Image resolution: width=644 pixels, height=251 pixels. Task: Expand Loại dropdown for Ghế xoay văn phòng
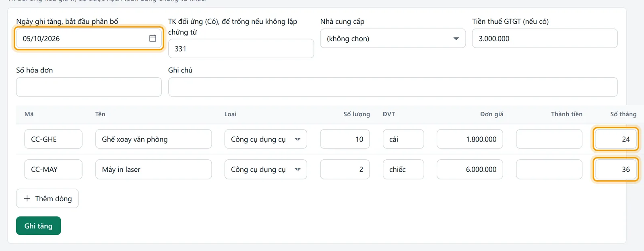coord(266,139)
